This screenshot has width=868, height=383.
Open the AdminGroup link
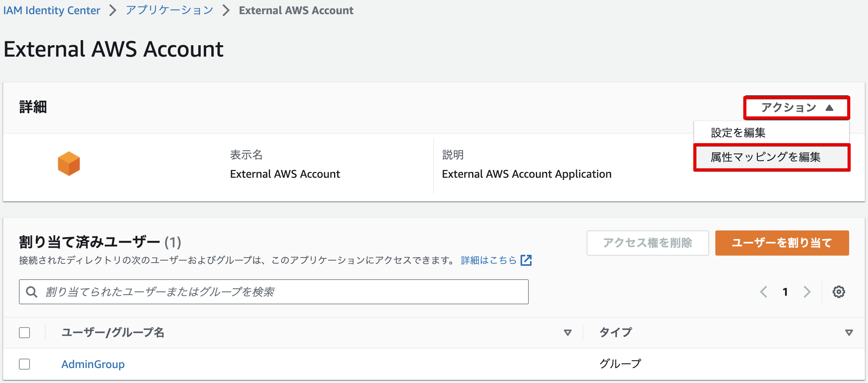93,364
